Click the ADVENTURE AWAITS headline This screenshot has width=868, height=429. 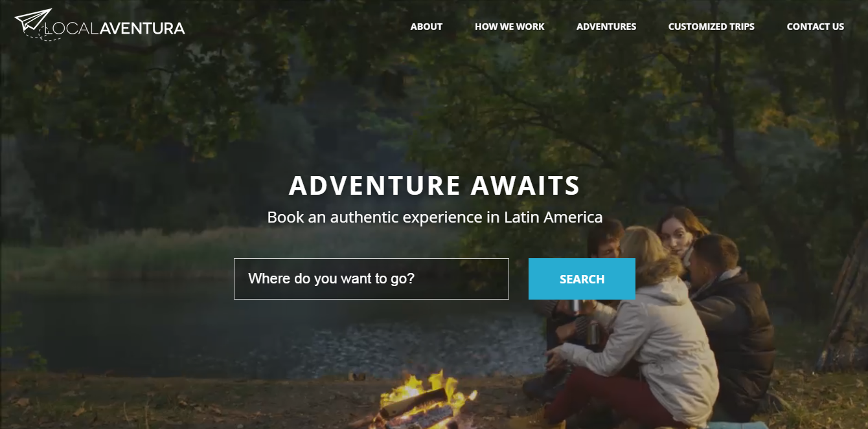point(434,186)
